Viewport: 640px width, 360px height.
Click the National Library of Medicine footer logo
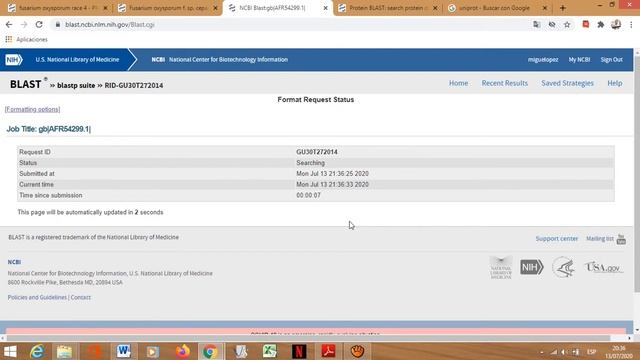coord(501,267)
